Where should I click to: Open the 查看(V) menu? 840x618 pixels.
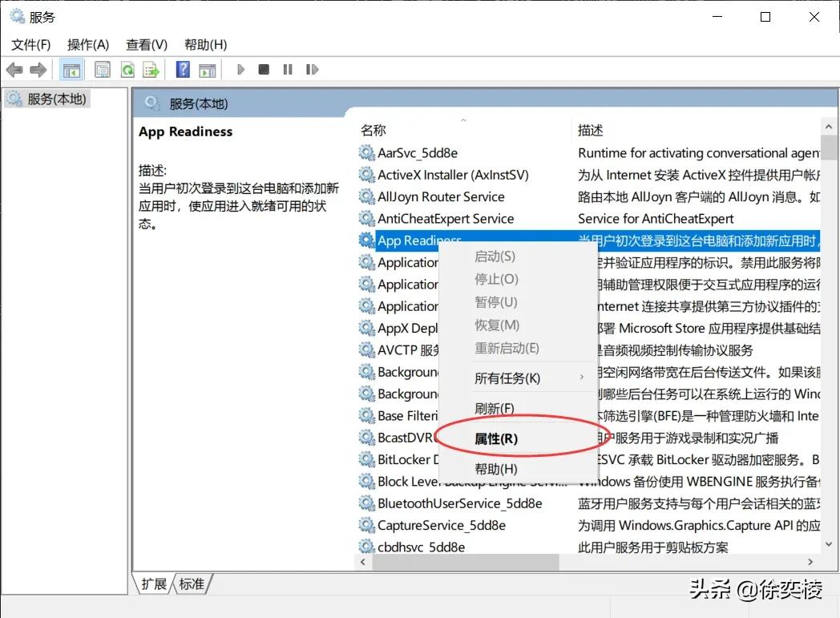pos(146,45)
